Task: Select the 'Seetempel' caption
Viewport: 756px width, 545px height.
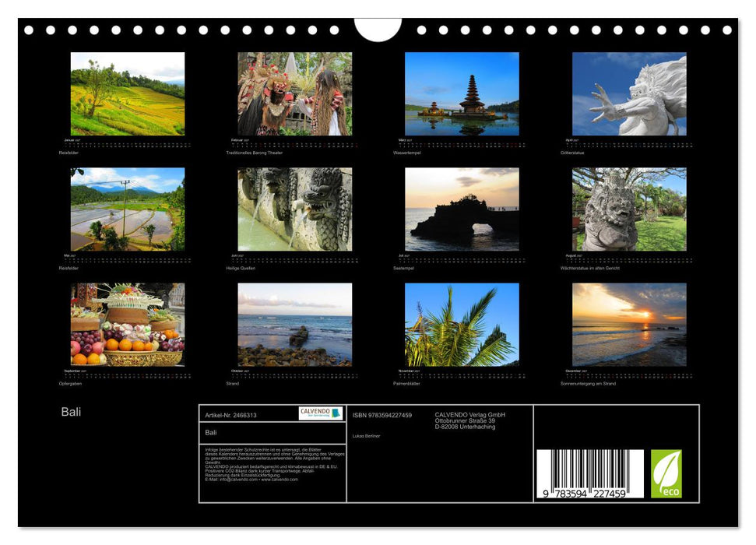Action: pos(403,268)
